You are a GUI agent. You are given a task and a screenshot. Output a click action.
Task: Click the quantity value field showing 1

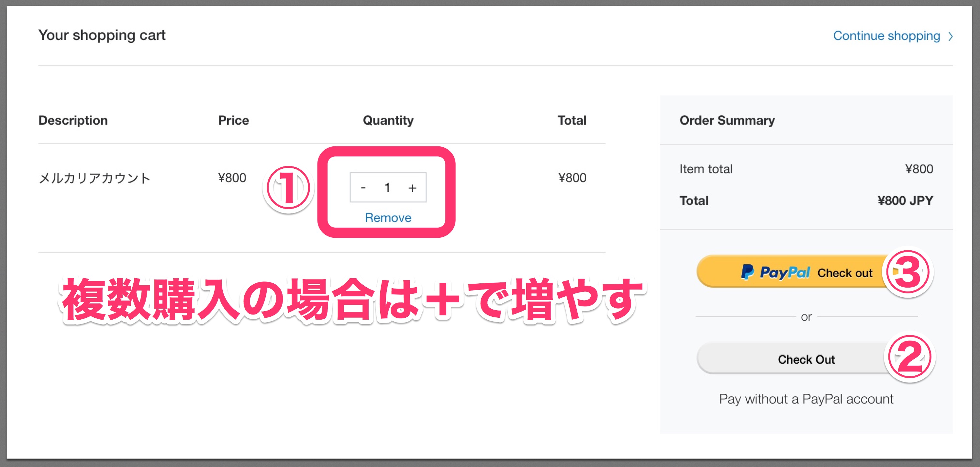tap(387, 187)
